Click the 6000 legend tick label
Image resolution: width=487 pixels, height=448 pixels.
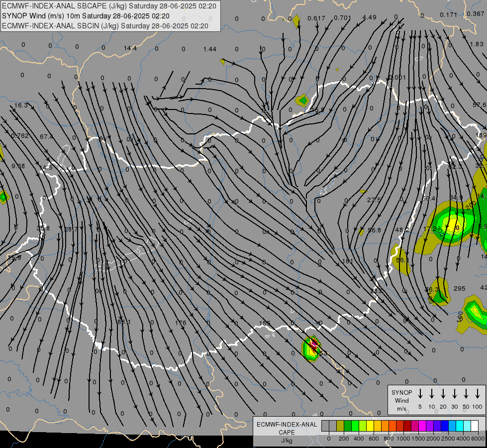479,439
